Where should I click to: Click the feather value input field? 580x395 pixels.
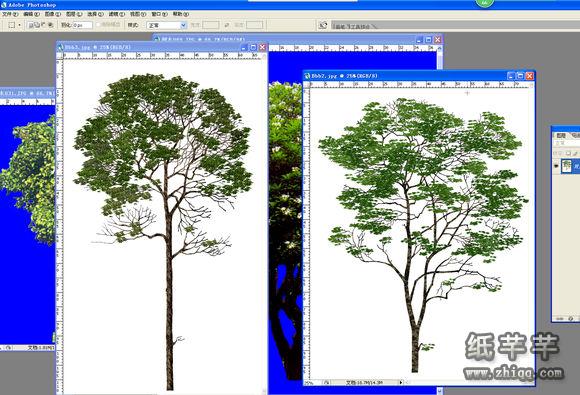click(x=82, y=25)
